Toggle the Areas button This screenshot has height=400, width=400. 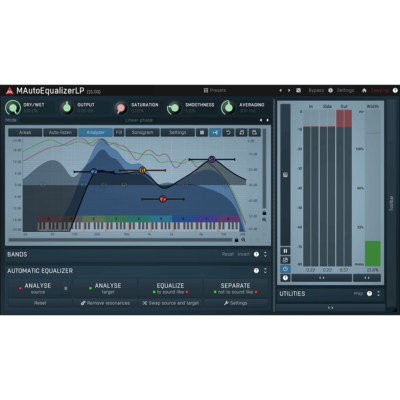click(25, 132)
